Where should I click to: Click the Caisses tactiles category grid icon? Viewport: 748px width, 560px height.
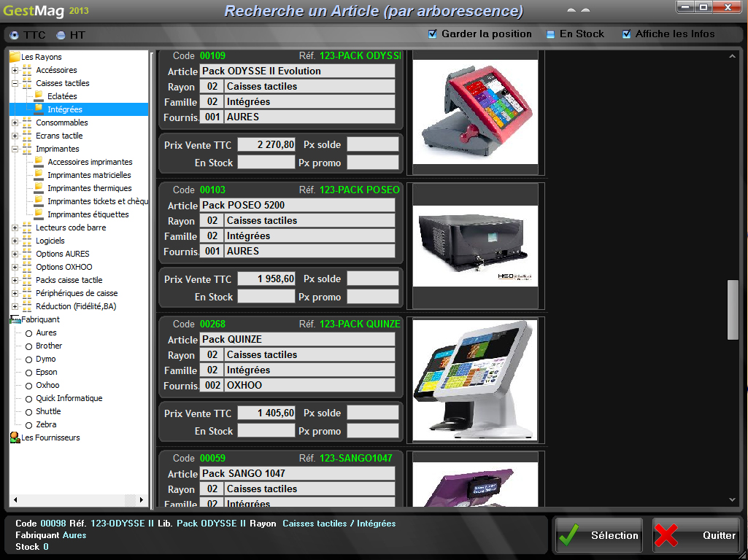pyautogui.click(x=27, y=83)
